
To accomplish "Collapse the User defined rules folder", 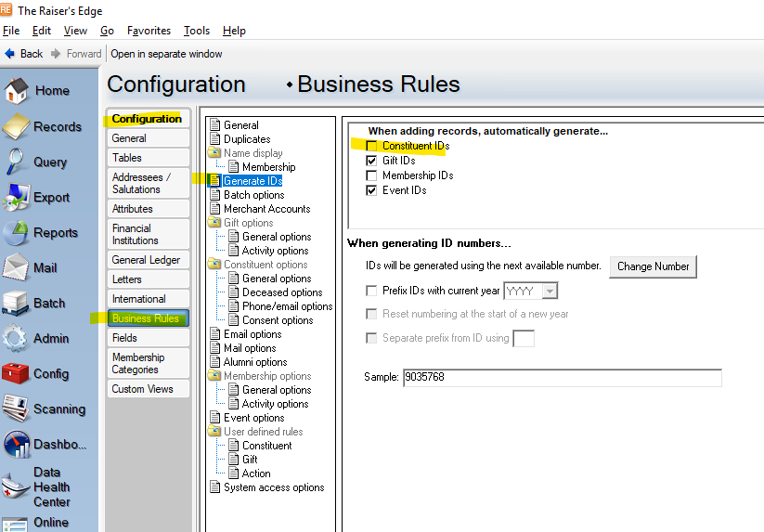I will 214,432.
